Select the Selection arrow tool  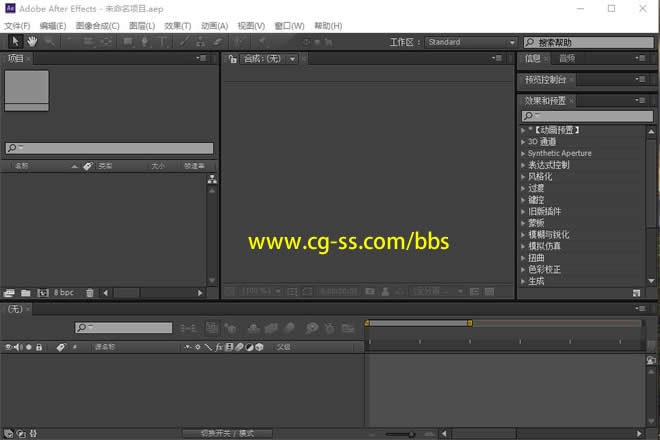15,42
